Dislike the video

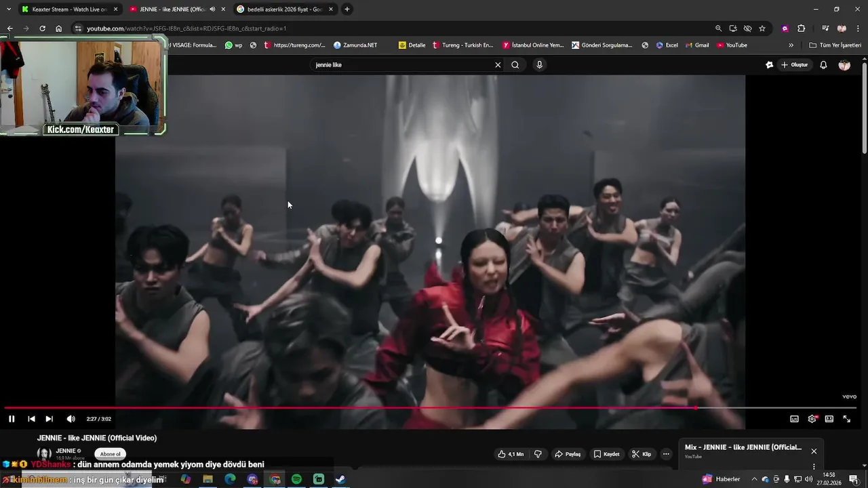pos(538,454)
